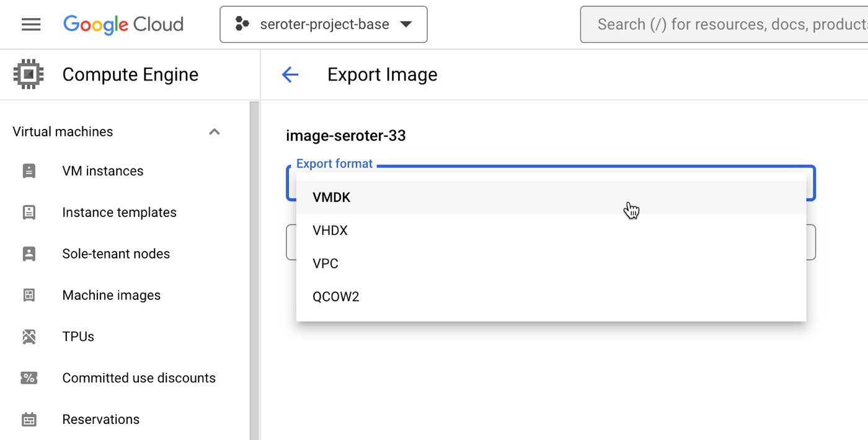Collapse the Virtual machines section
868x440 pixels.
(x=215, y=132)
